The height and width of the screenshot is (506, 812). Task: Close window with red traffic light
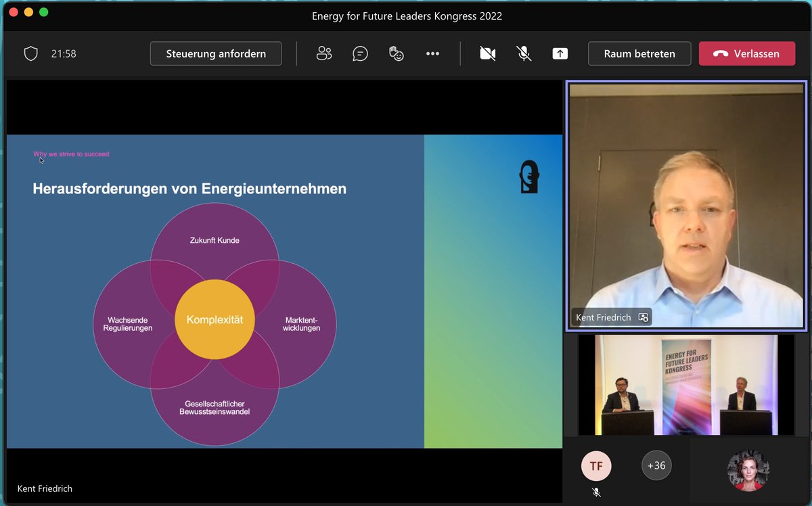14,12
